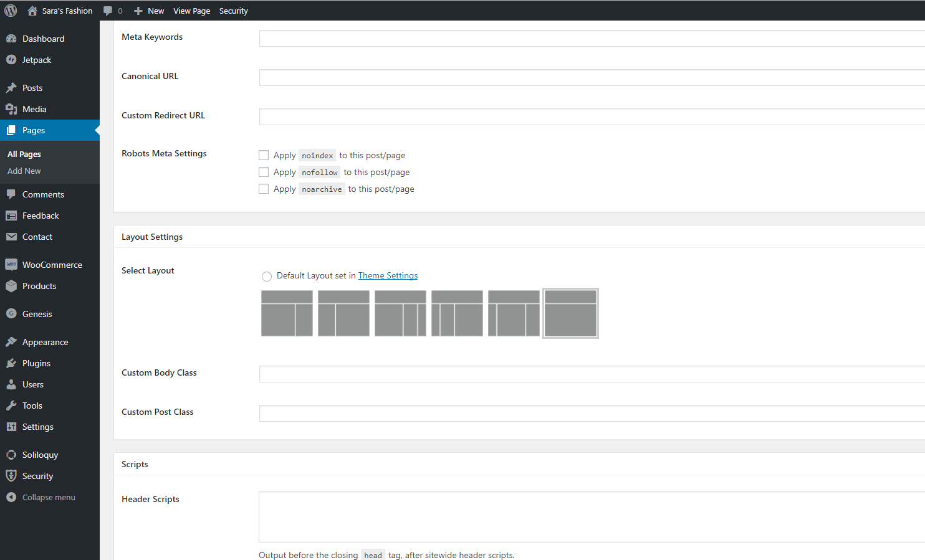The width and height of the screenshot is (925, 560).
Task: Open the Theme Settings link
Action: 388,275
